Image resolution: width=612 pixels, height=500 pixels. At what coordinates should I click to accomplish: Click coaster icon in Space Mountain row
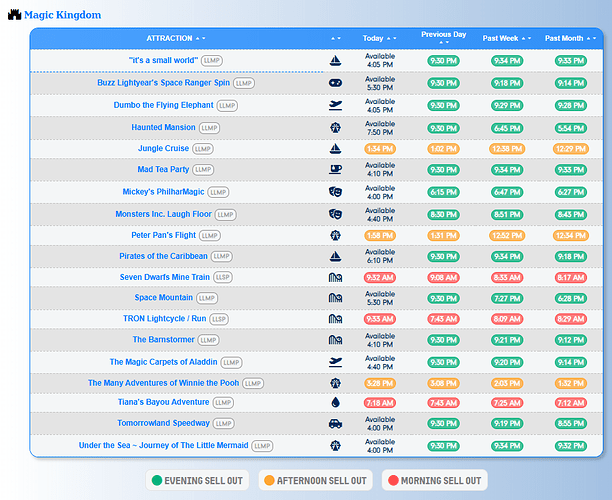tap(335, 298)
